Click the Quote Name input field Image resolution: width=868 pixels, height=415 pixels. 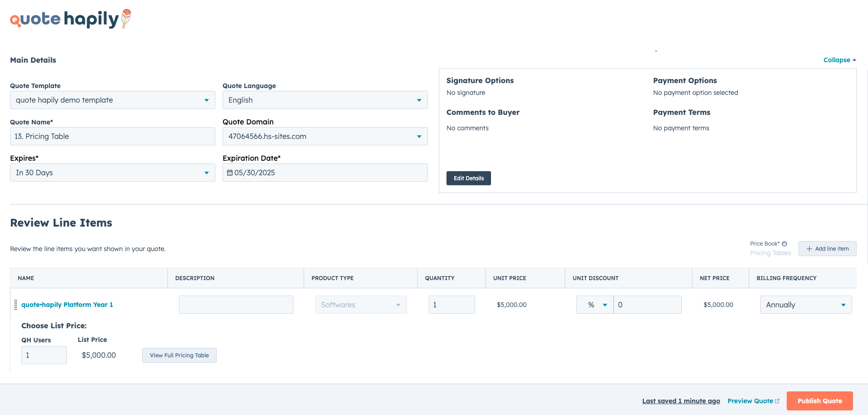coord(113,136)
